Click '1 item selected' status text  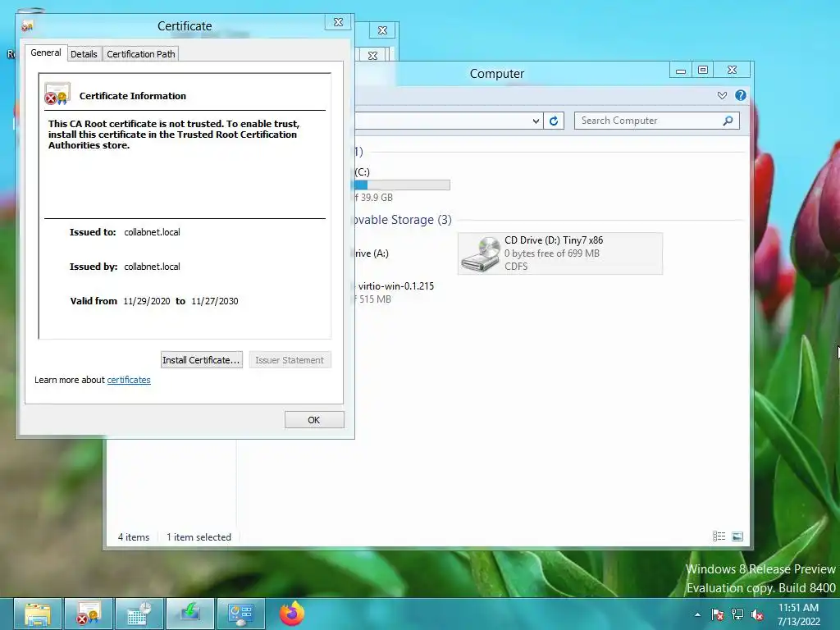pos(199,536)
